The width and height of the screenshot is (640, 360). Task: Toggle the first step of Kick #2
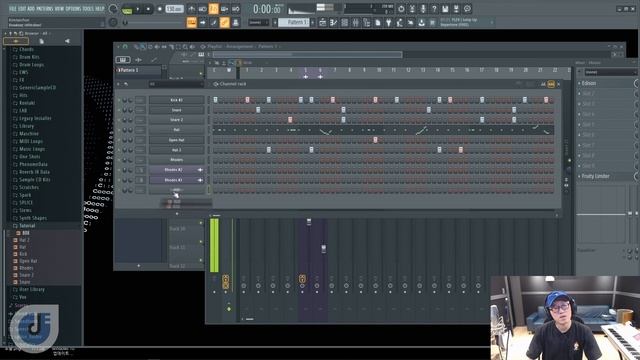coord(216,100)
